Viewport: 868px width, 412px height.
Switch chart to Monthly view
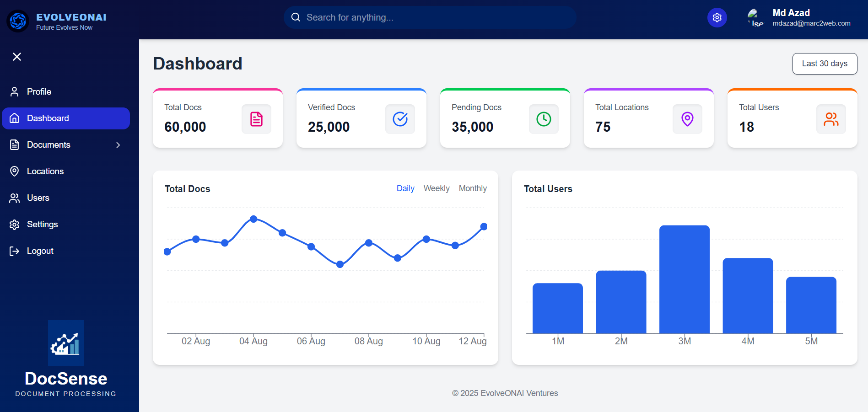[473, 188]
